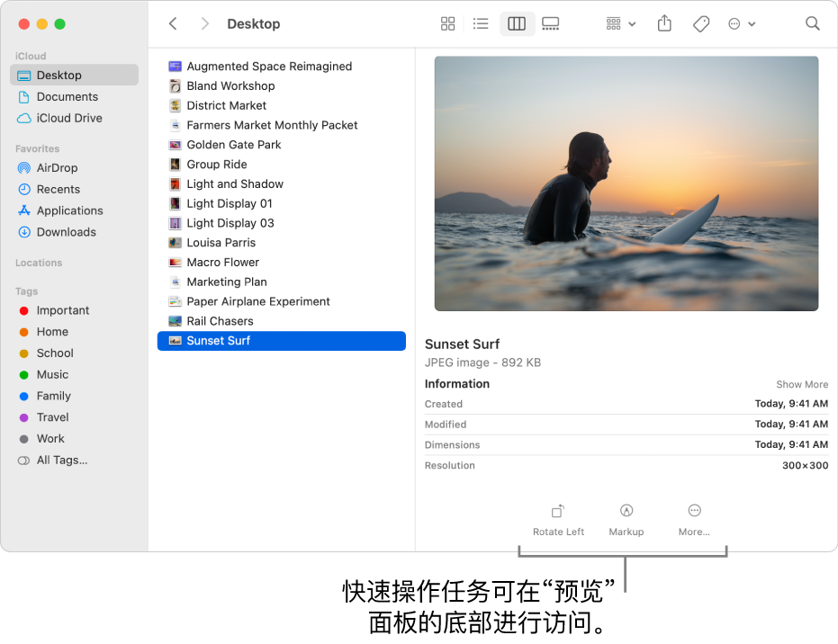Click the Markup quick action

(x=626, y=521)
